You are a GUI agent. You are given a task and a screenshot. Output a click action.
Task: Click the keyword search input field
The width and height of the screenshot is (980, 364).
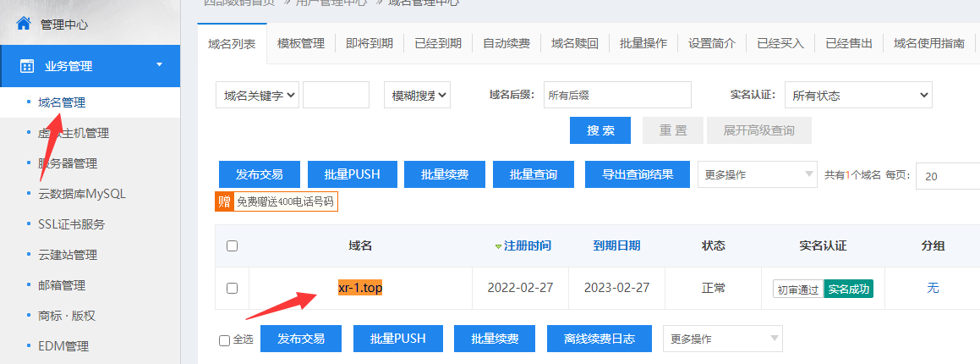pyautogui.click(x=337, y=95)
